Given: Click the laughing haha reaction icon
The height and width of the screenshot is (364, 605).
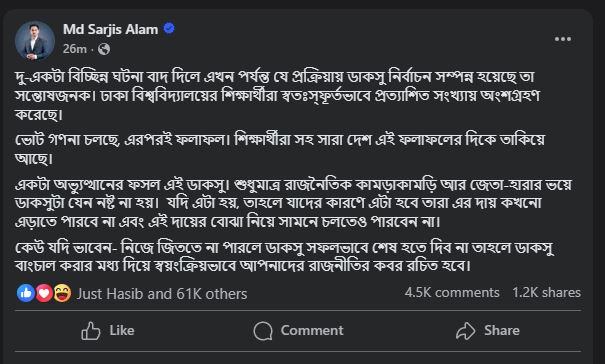Looking at the screenshot, I should (63, 293).
